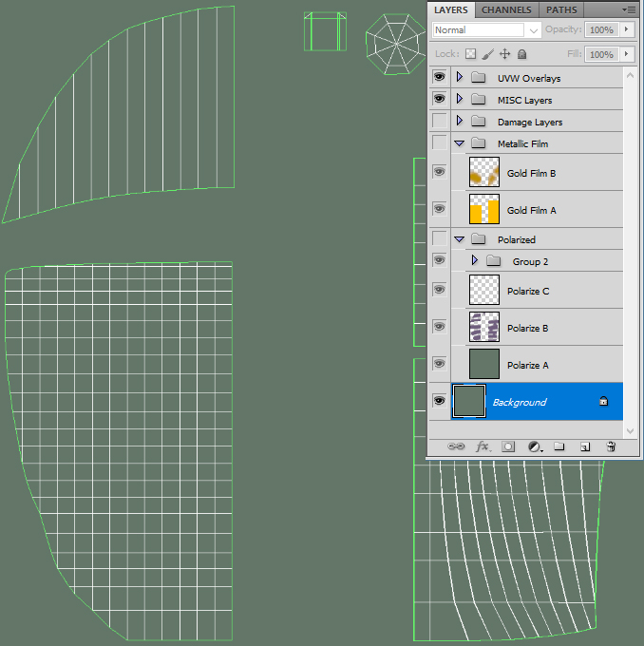The image size is (644, 646).
Task: Click the layers list scroll up arrow
Action: tap(630, 75)
